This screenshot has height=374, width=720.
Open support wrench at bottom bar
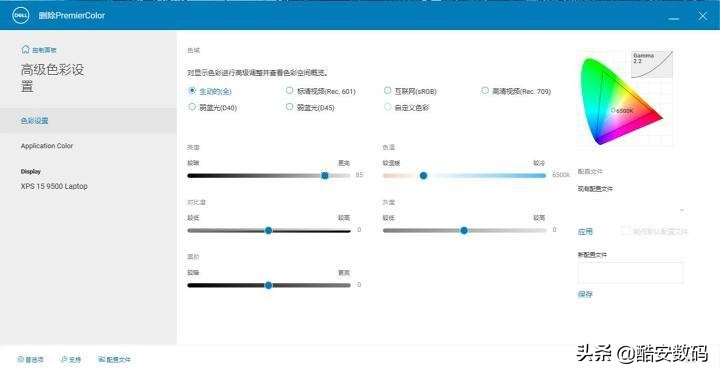pyautogui.click(x=71, y=359)
